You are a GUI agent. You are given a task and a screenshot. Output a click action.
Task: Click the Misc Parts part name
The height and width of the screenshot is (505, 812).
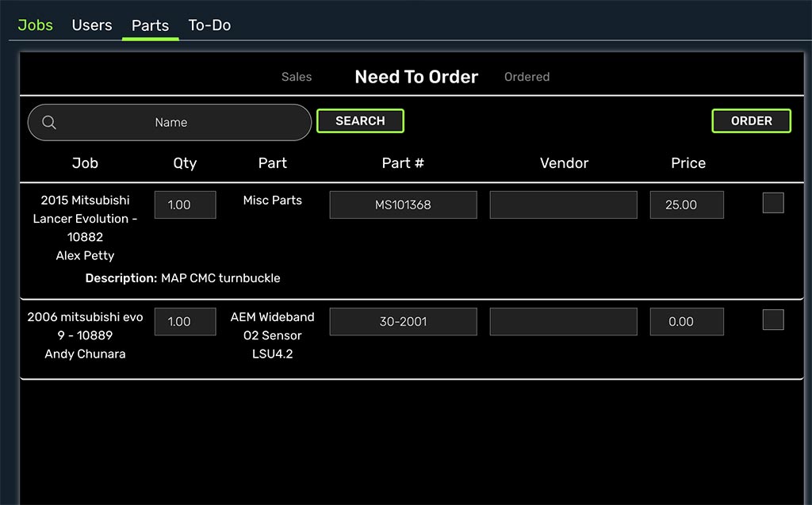pyautogui.click(x=273, y=200)
